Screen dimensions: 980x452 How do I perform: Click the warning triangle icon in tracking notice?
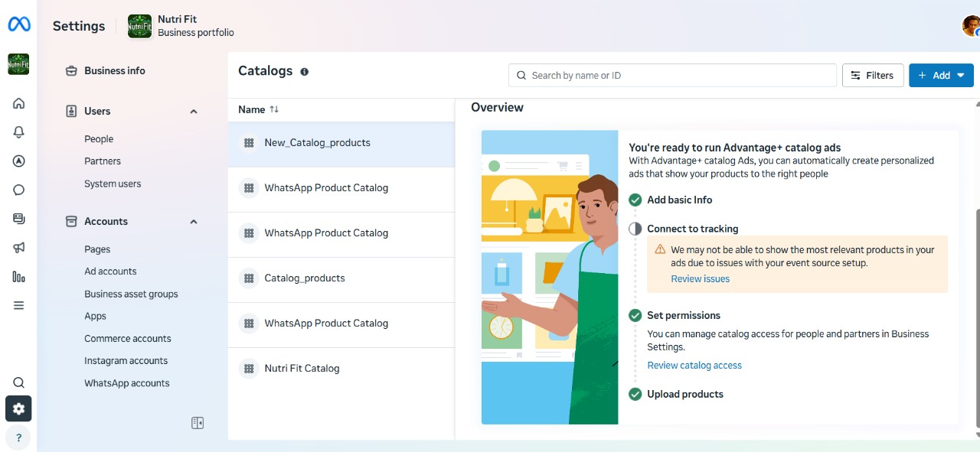point(661,249)
